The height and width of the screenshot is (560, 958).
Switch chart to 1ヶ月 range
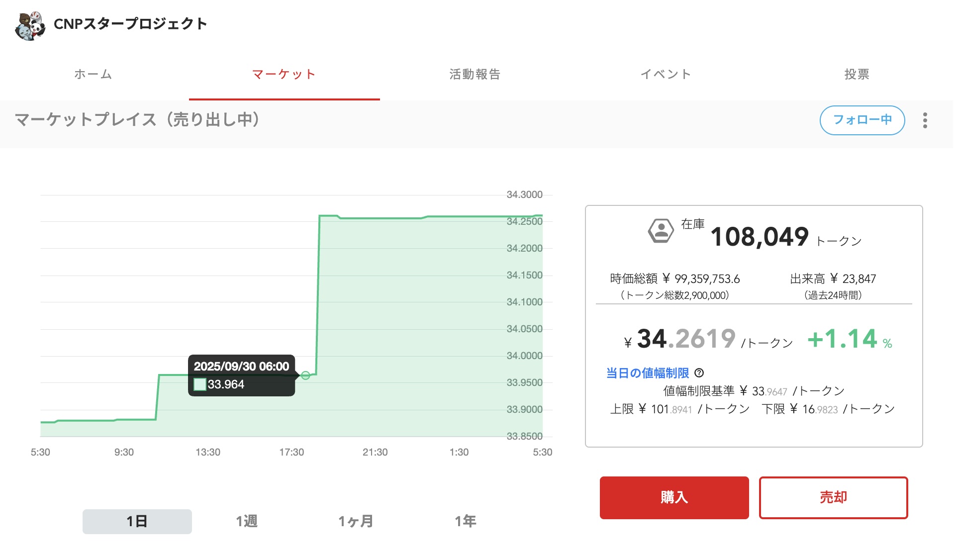tap(356, 521)
